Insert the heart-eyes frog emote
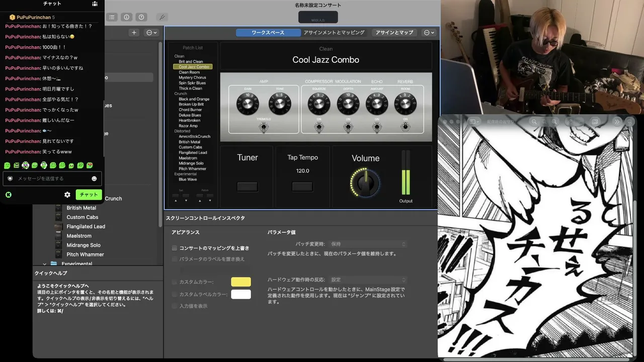Image resolution: width=644 pixels, height=362 pixels. coord(90,165)
